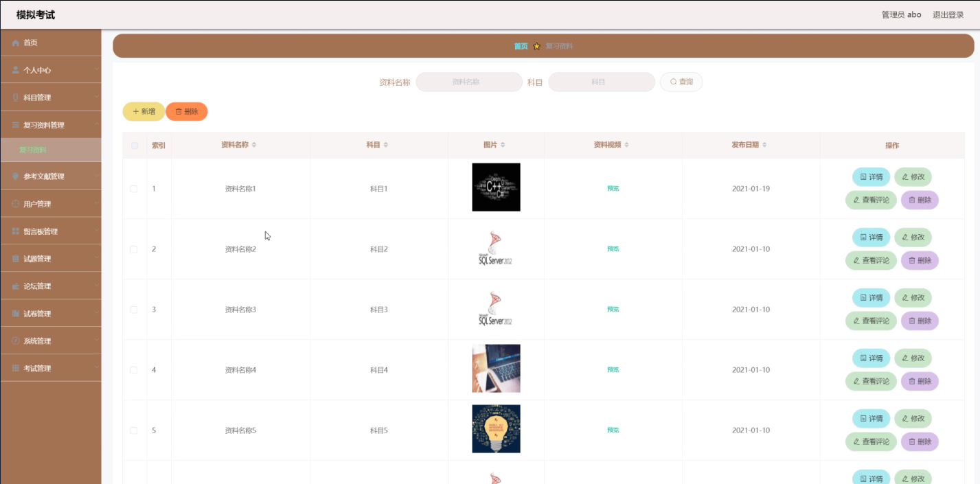Click the sort arrows on 图片 column

pos(503,145)
